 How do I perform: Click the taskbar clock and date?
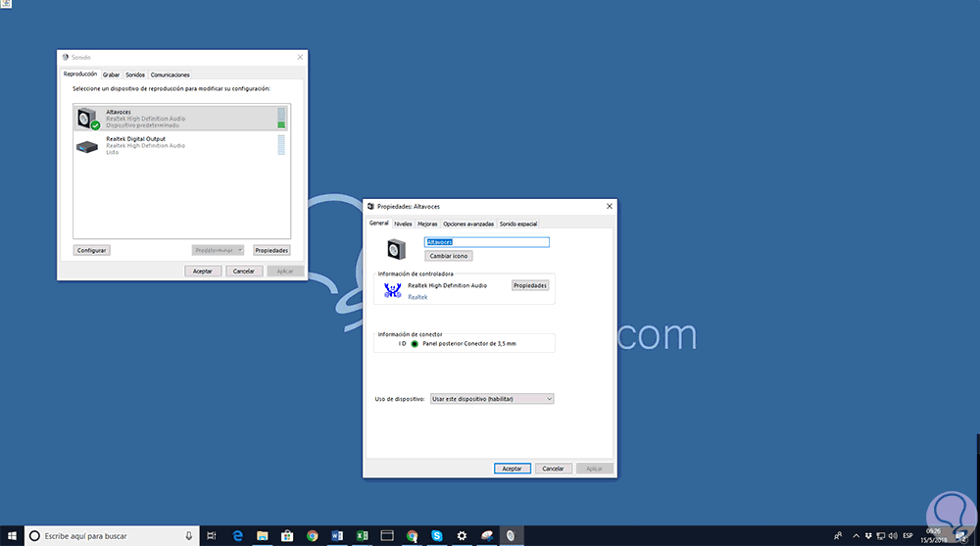pyautogui.click(x=933, y=536)
